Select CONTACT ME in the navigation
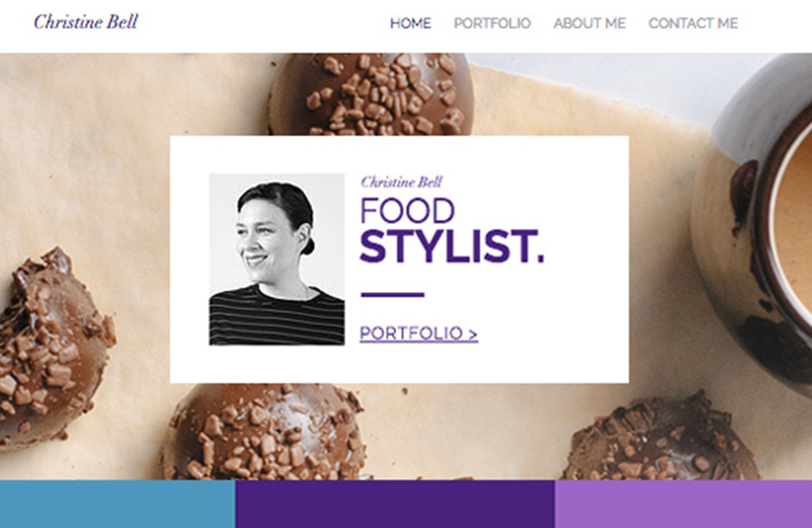This screenshot has width=812, height=528. pyautogui.click(x=693, y=24)
